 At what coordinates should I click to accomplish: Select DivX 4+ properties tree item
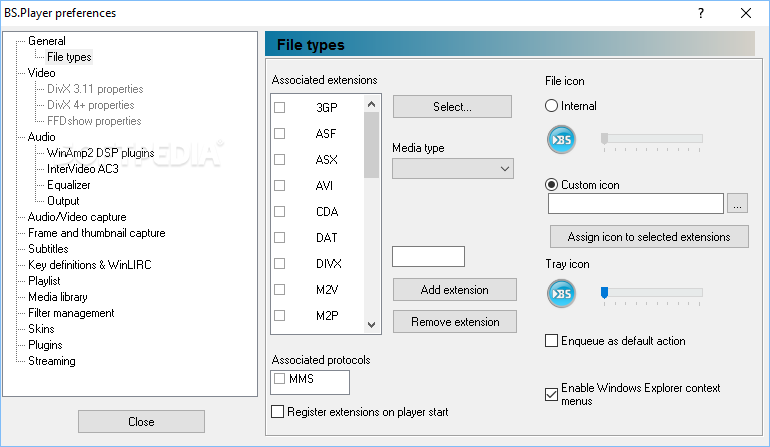[91, 105]
